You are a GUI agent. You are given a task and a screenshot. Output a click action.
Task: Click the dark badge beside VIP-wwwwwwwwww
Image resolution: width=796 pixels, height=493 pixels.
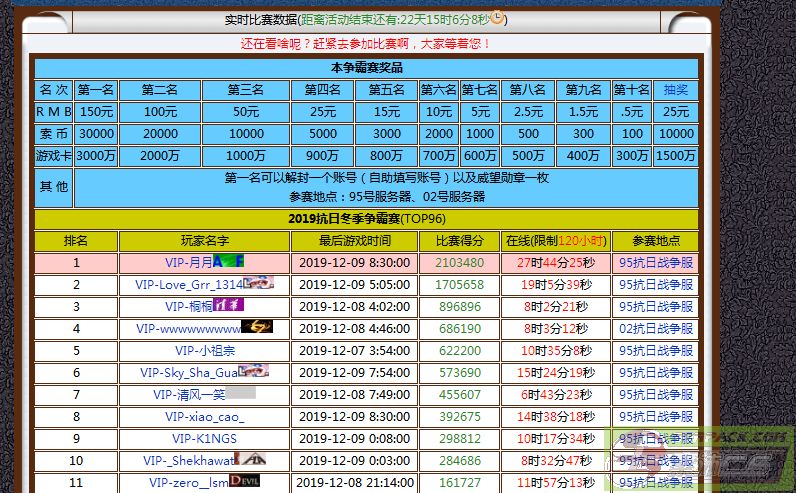[257, 328]
